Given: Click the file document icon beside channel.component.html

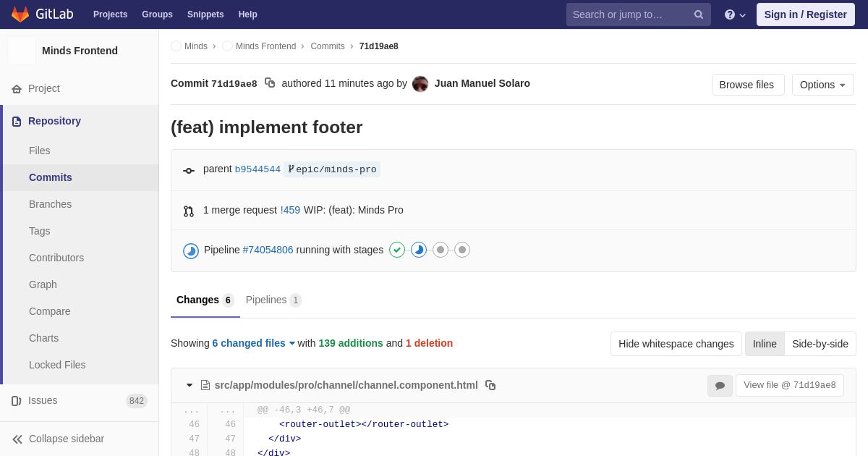Looking at the screenshot, I should (205, 385).
